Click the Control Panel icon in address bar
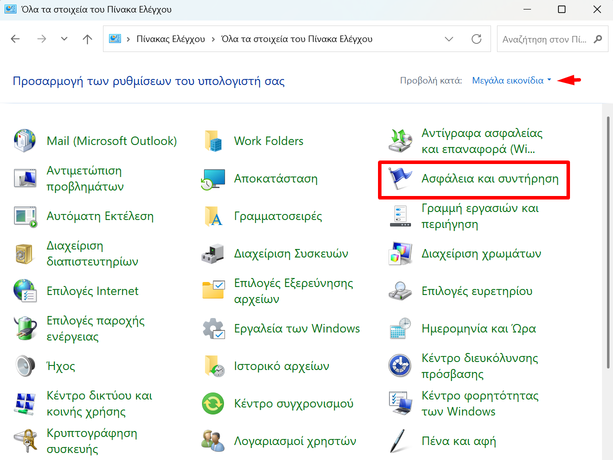 pos(115,39)
